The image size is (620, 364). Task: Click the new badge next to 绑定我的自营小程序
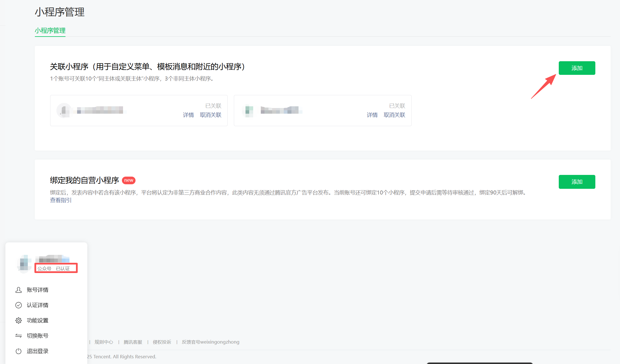pyautogui.click(x=128, y=180)
